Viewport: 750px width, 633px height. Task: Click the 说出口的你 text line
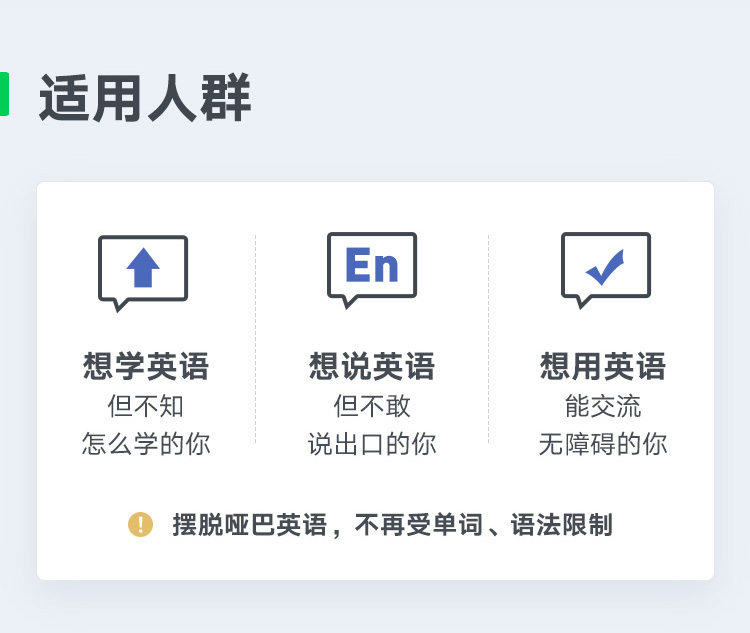tap(372, 444)
